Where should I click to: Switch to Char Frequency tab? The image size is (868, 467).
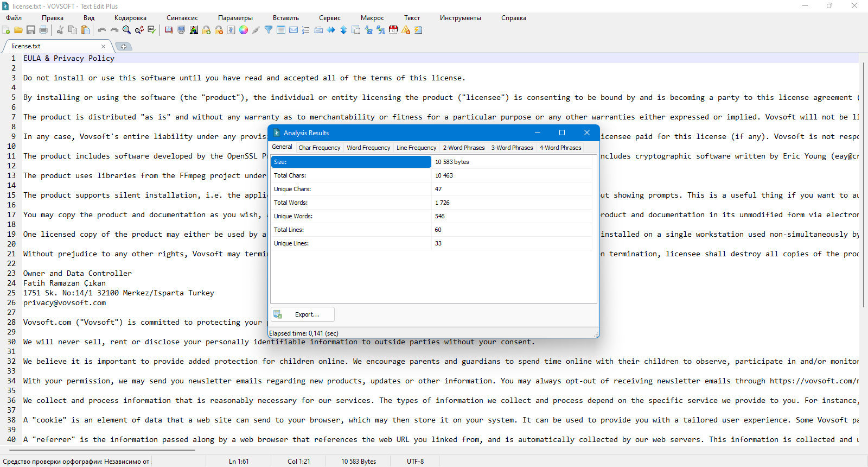[x=320, y=148]
